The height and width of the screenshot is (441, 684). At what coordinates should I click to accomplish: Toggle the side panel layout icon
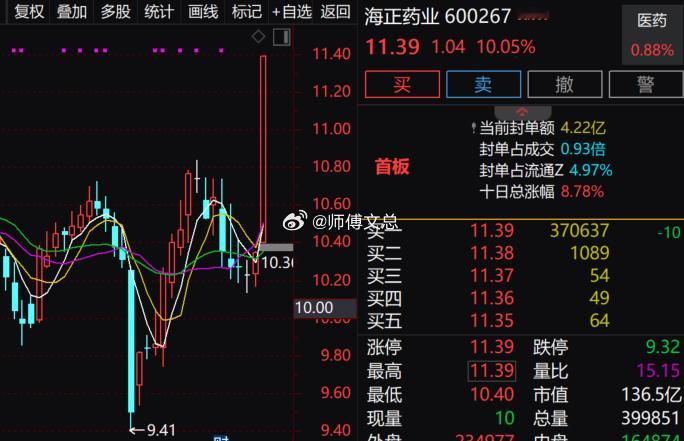tap(282, 37)
